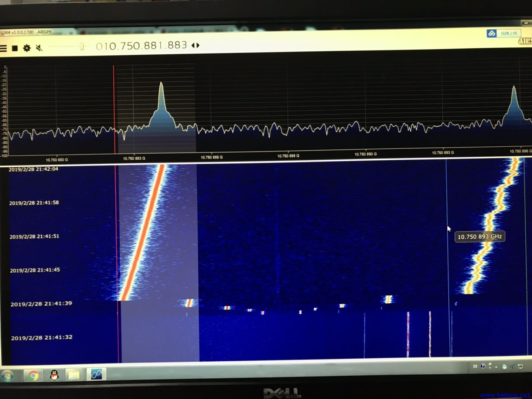Viewport: 532px width, 399px height.
Task: Stop the radio with the square button
Action: (15, 48)
